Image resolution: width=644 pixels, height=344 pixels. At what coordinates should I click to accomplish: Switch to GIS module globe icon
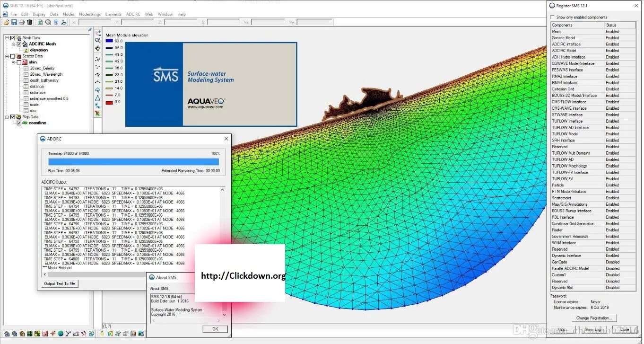[x=61, y=334]
